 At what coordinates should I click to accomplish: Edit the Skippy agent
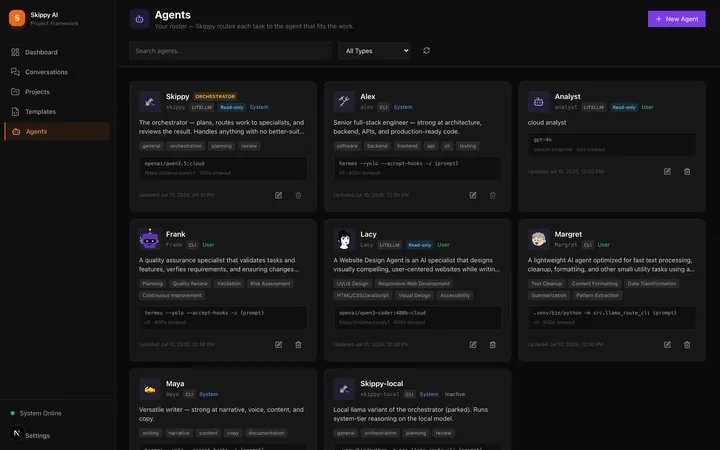pos(279,195)
